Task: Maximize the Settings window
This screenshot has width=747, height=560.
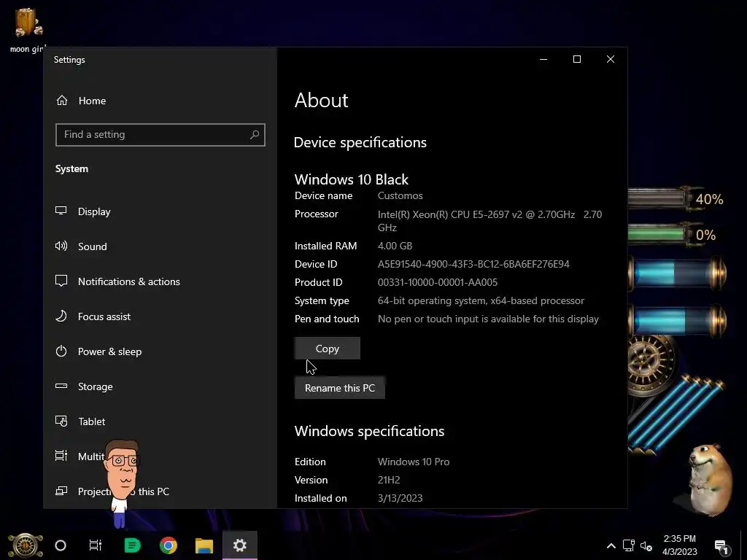Action: tap(577, 59)
